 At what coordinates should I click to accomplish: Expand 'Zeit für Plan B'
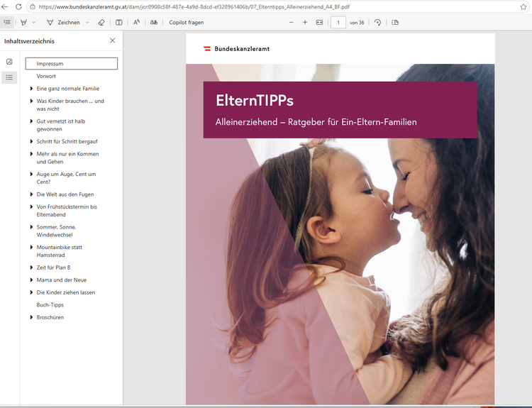click(31, 268)
